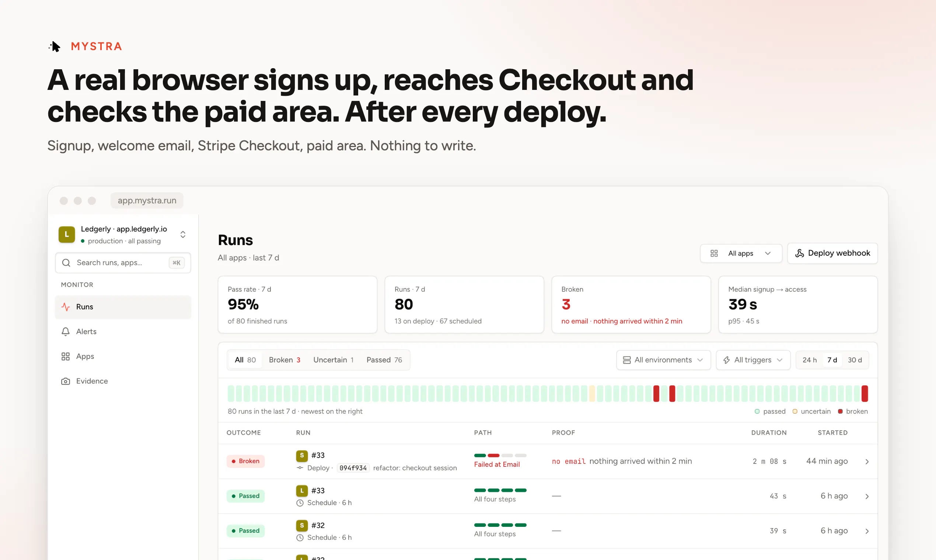Click the Broken outcome badge

pyautogui.click(x=246, y=461)
